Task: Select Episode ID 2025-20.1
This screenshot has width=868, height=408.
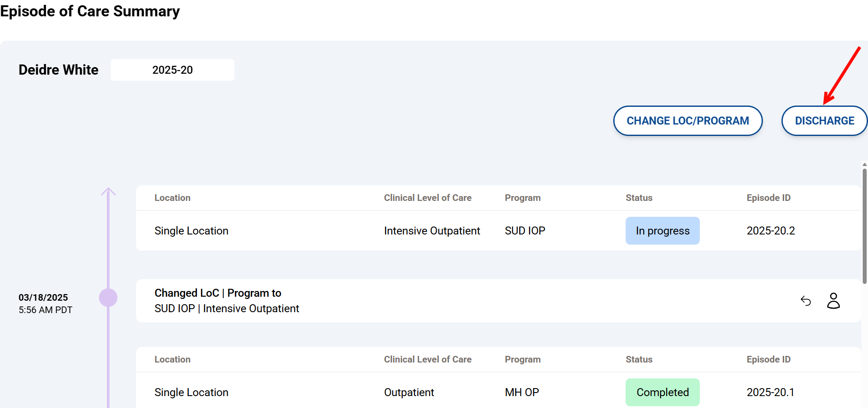Action: tap(770, 392)
